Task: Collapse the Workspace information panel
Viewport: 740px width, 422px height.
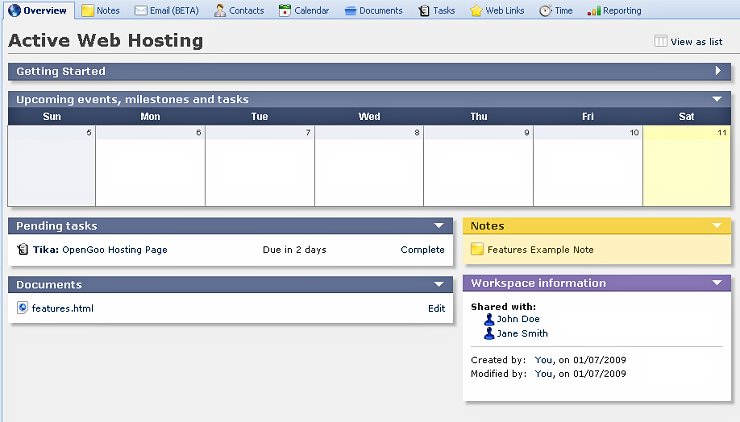Action: tap(717, 283)
